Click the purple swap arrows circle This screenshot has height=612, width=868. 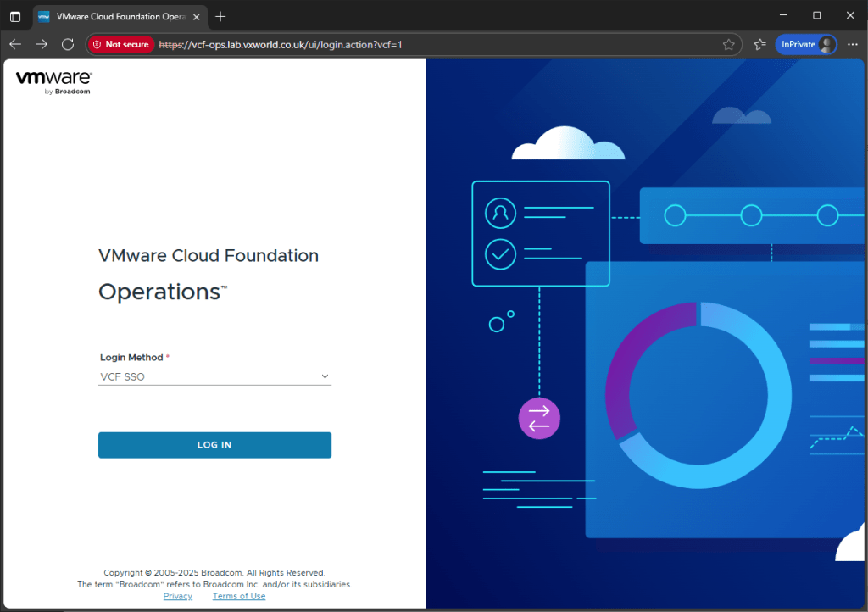pos(539,418)
